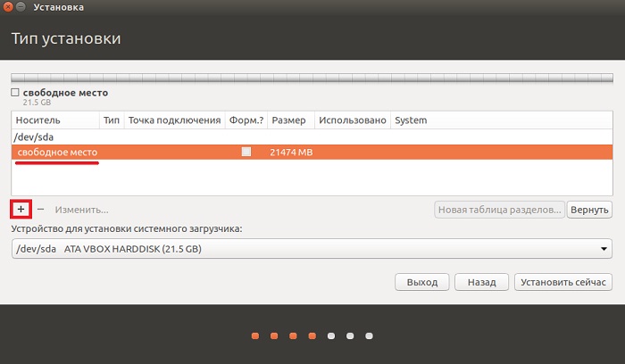Click Установить сейчас to install
The image size is (625, 364).
pyautogui.click(x=562, y=282)
